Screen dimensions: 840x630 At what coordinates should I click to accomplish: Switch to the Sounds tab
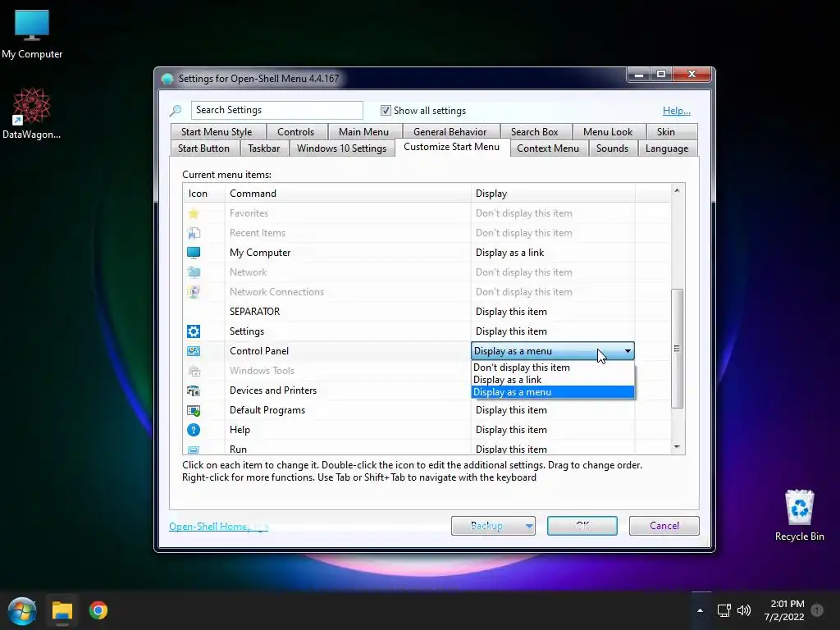(x=612, y=148)
